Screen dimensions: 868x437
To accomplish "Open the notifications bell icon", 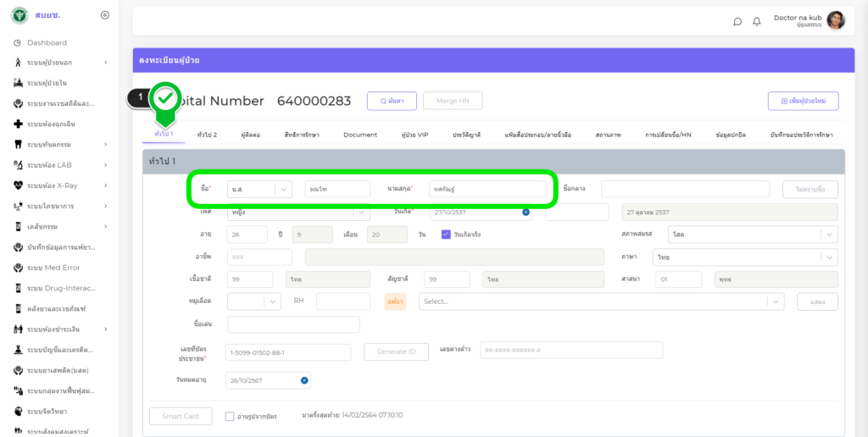I will tap(757, 21).
